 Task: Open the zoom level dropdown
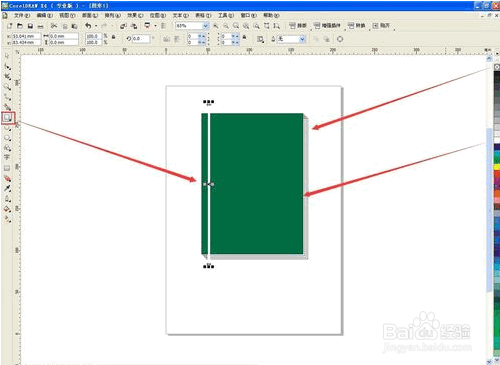click(x=206, y=26)
